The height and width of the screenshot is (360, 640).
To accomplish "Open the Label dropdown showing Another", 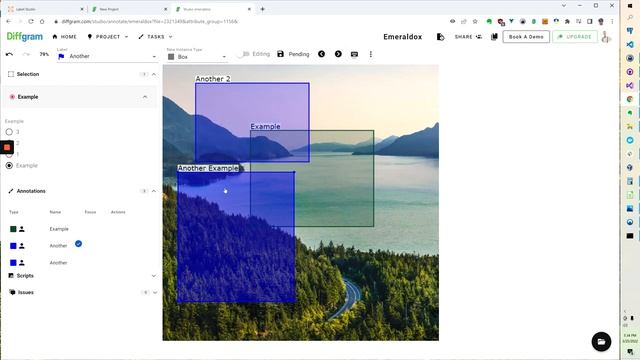I will [x=107, y=56].
